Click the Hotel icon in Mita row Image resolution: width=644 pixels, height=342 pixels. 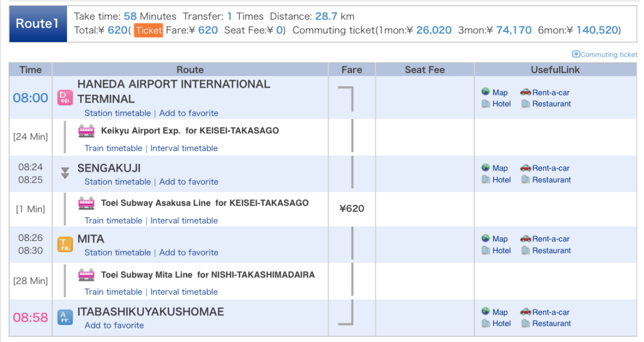(486, 250)
